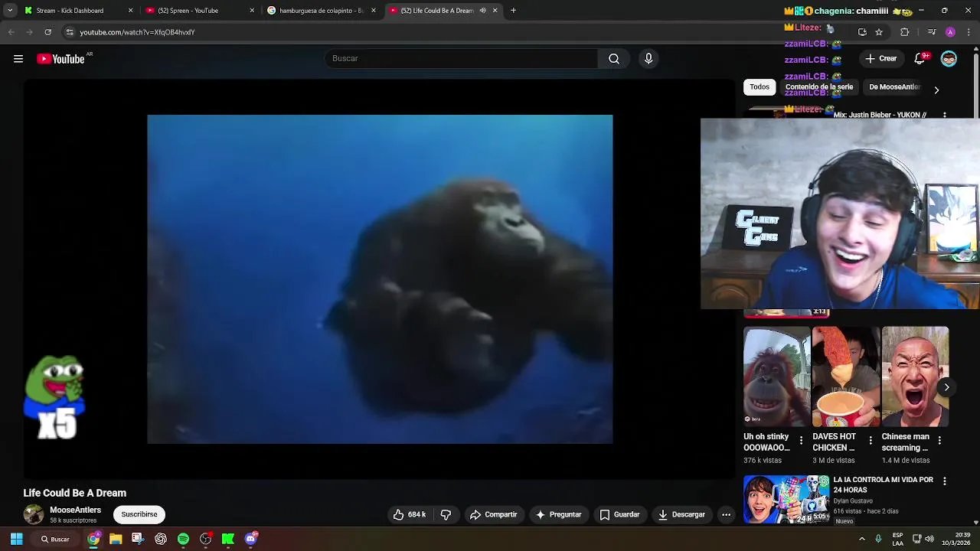
Task: Open more actions ellipsis under video
Action: pyautogui.click(x=726, y=515)
